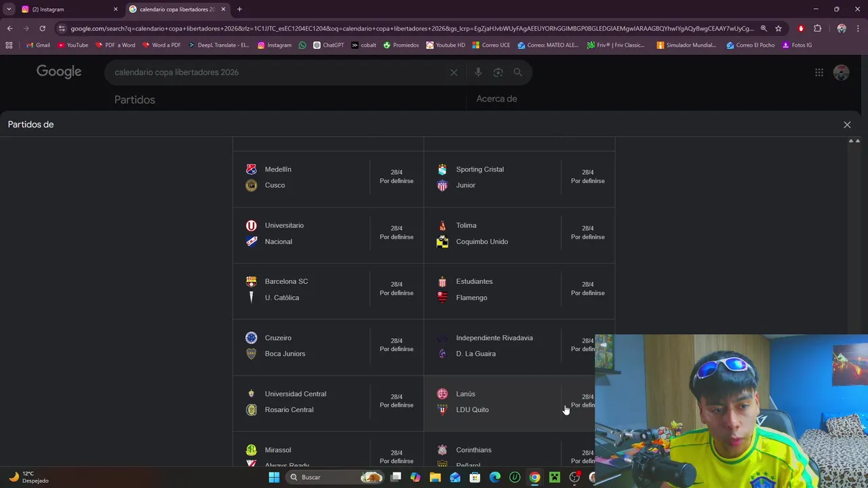Close the Partidos de overlay panel
868x488 pixels.
pyautogui.click(x=847, y=125)
